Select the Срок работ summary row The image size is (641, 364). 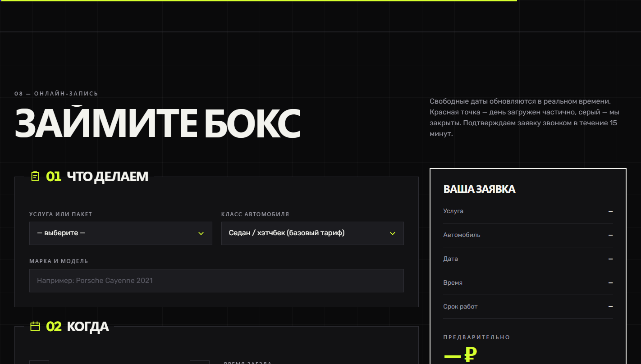click(x=528, y=307)
